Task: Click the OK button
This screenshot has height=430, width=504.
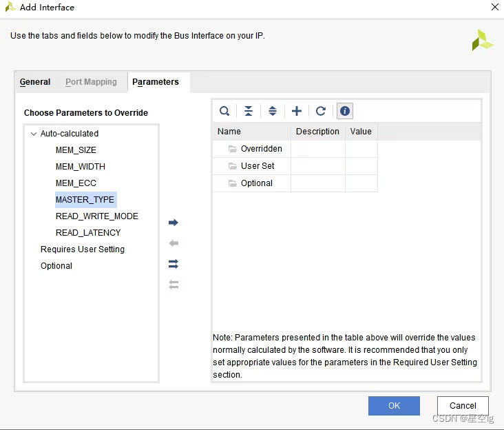Action: tap(394, 406)
